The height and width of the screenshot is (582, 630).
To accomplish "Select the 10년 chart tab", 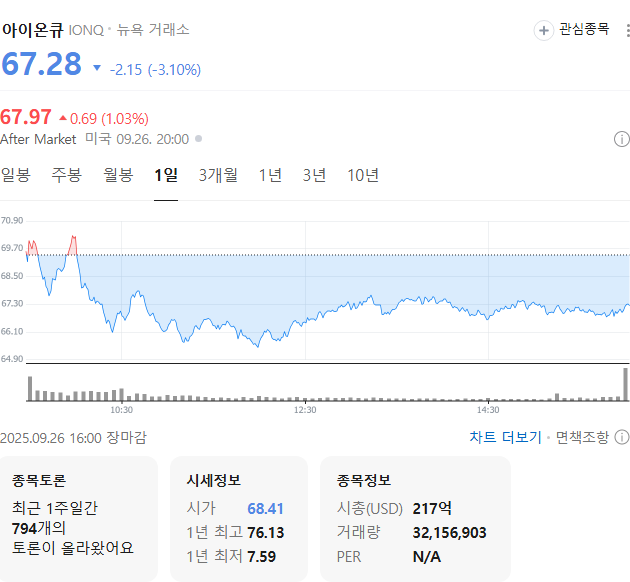I will [363, 175].
